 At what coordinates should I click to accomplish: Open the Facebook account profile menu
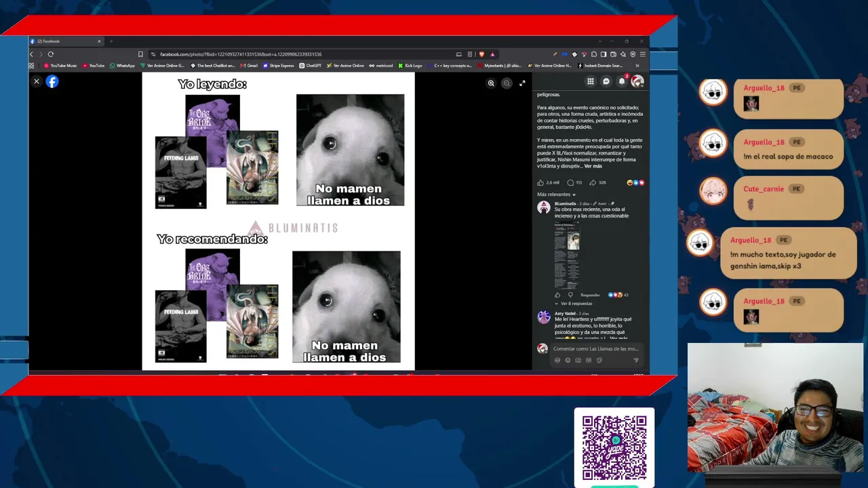(x=637, y=81)
